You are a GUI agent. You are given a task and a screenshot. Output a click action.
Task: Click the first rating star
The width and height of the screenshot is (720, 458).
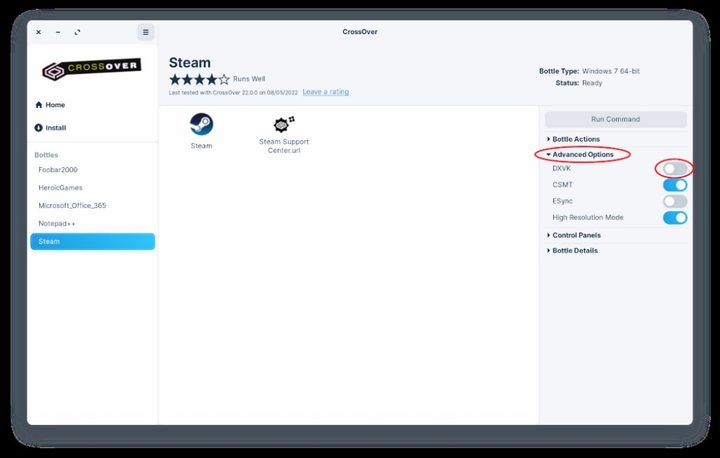(175, 79)
